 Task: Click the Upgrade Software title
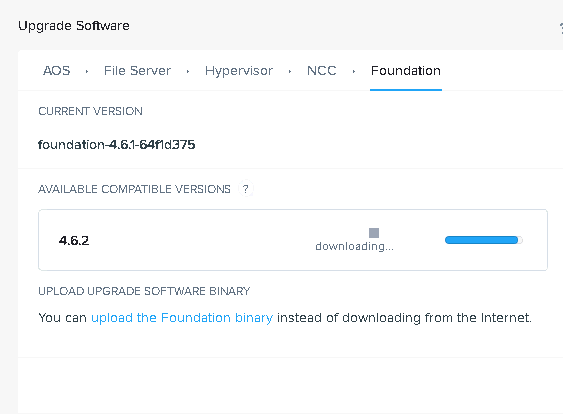74,26
